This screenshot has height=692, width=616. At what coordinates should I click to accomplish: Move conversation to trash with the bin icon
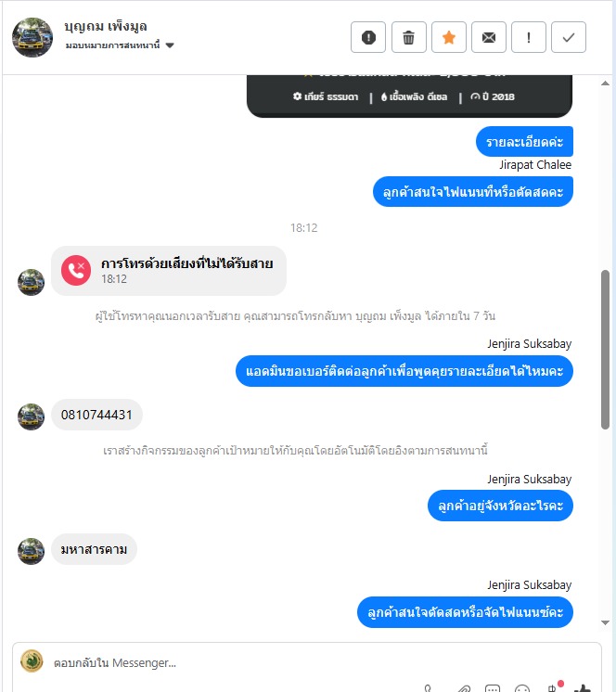tap(408, 37)
